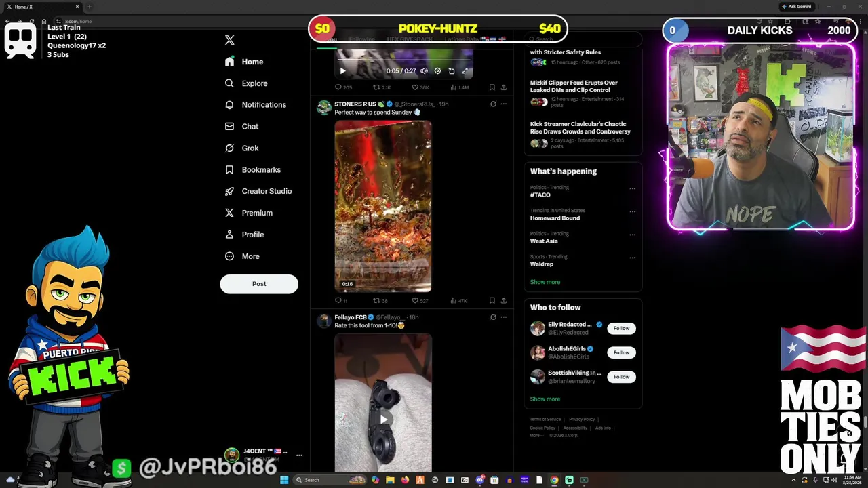Screen dimensions: 868x488
Task: Open the Windows Start menu
Action: [284, 480]
